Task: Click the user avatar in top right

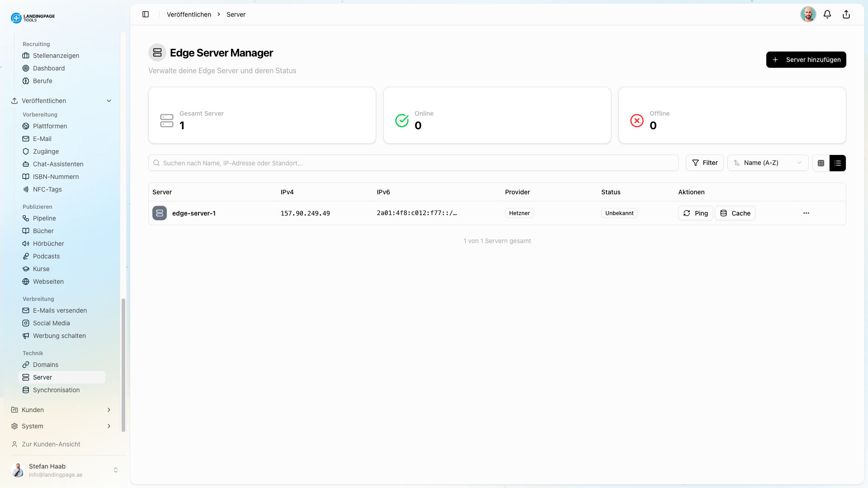Action: (x=808, y=14)
